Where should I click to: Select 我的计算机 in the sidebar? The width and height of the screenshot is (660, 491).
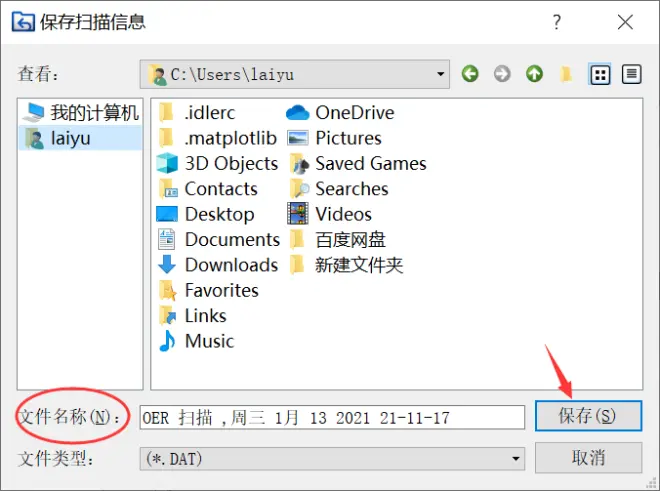tap(81, 113)
